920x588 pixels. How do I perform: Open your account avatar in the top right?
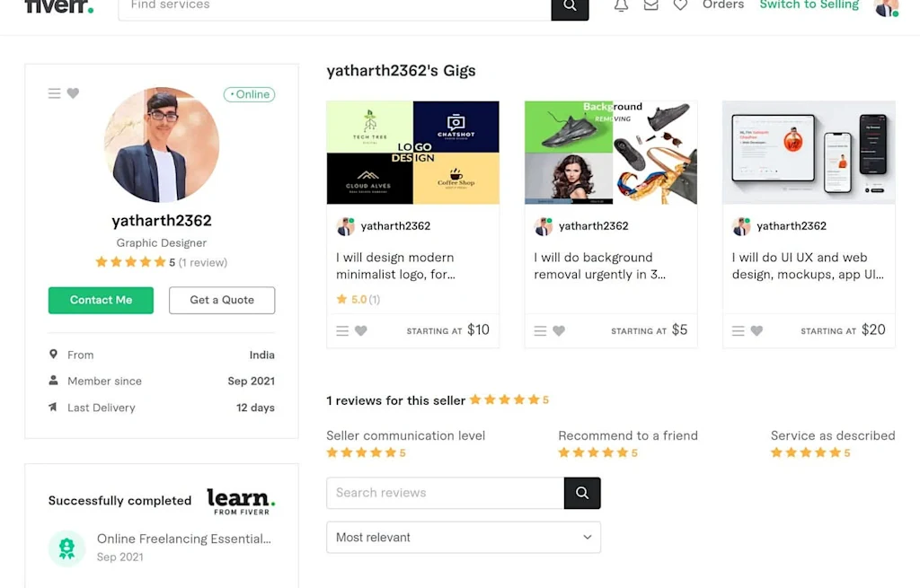tap(886, 9)
